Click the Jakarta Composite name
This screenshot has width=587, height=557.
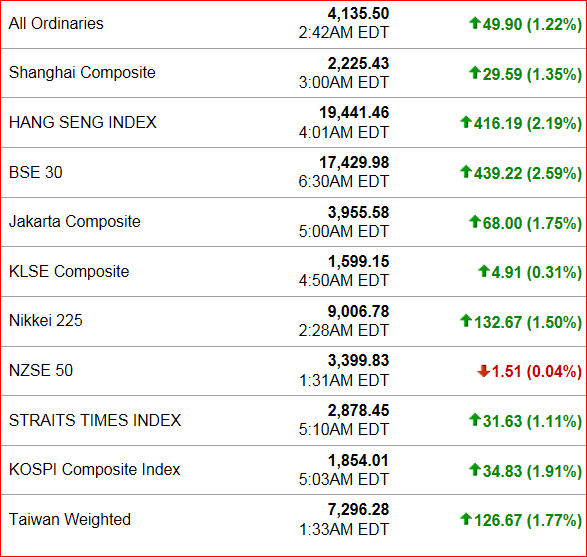tap(74, 222)
